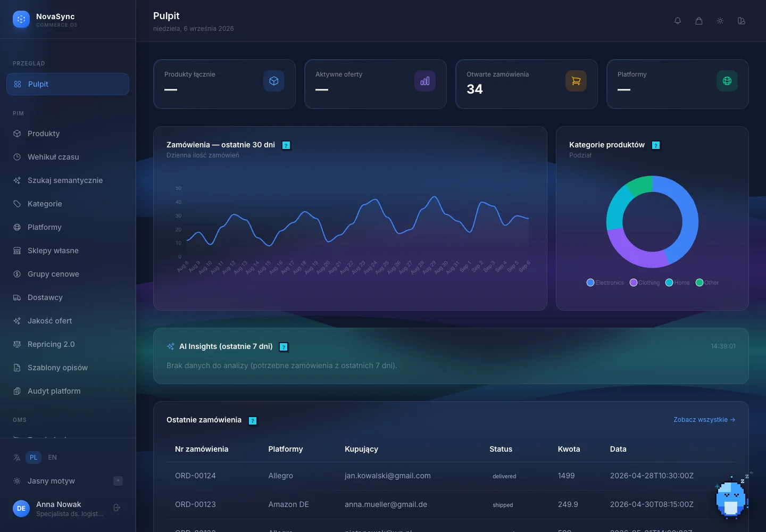Screen dimensions: 766x532
Task: Click the truck icon for Dostawcy
Action: point(17,297)
